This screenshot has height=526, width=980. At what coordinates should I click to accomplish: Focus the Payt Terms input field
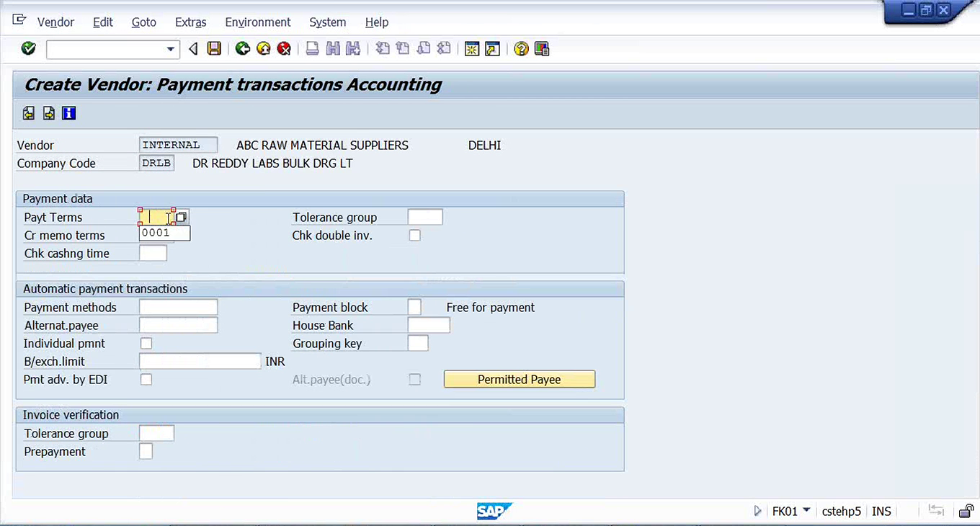(x=157, y=217)
